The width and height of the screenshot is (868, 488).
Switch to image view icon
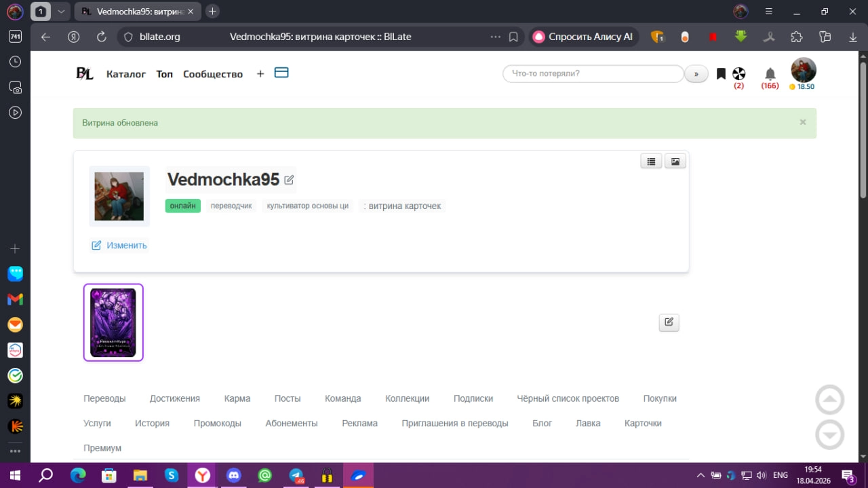[x=675, y=162]
